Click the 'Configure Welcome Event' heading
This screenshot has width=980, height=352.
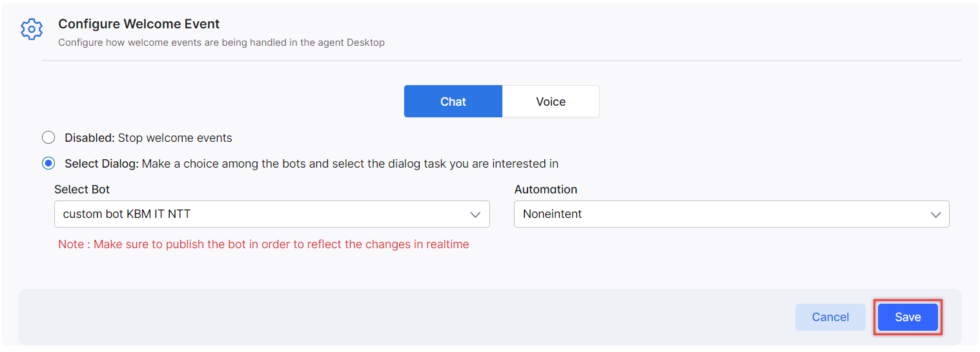[x=139, y=24]
